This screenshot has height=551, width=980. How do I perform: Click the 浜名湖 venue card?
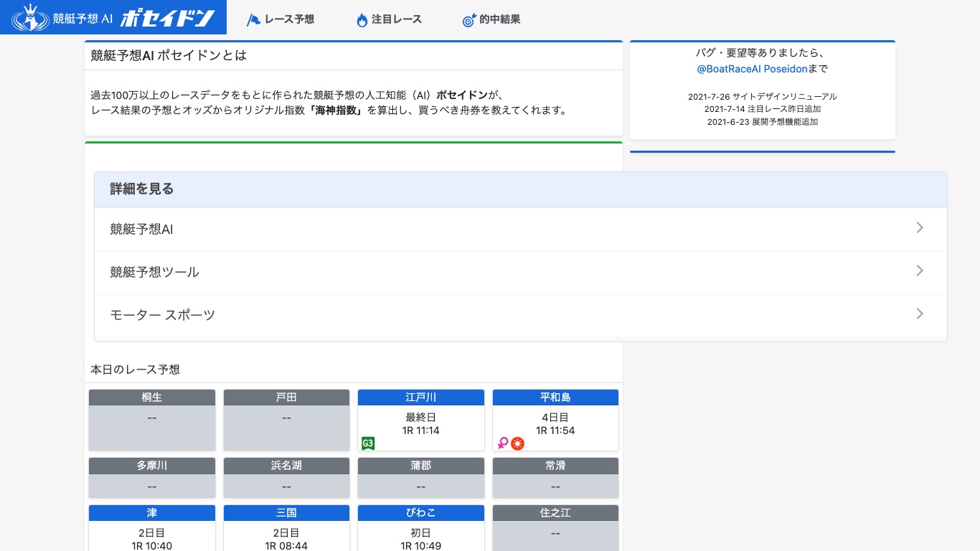click(286, 478)
